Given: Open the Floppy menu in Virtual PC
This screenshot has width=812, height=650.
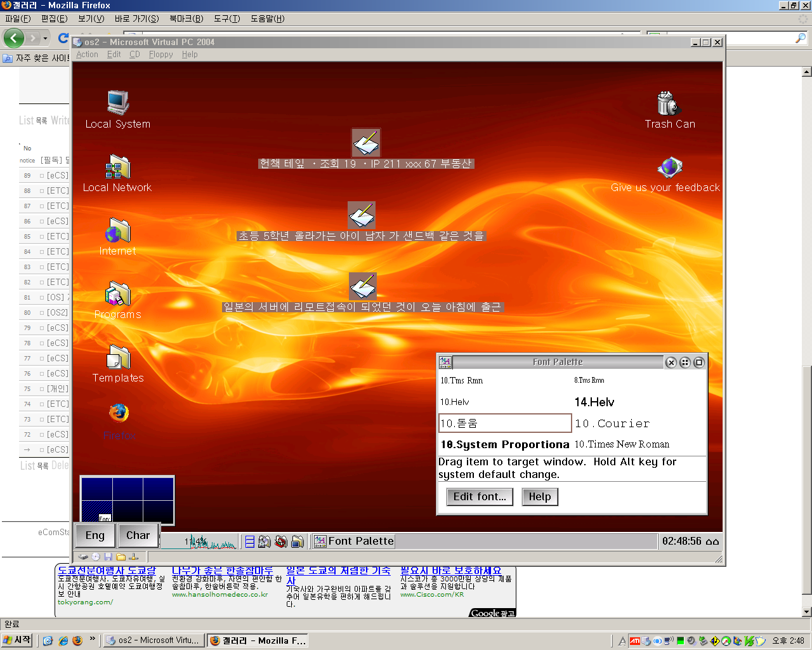Looking at the screenshot, I should pyautogui.click(x=160, y=55).
